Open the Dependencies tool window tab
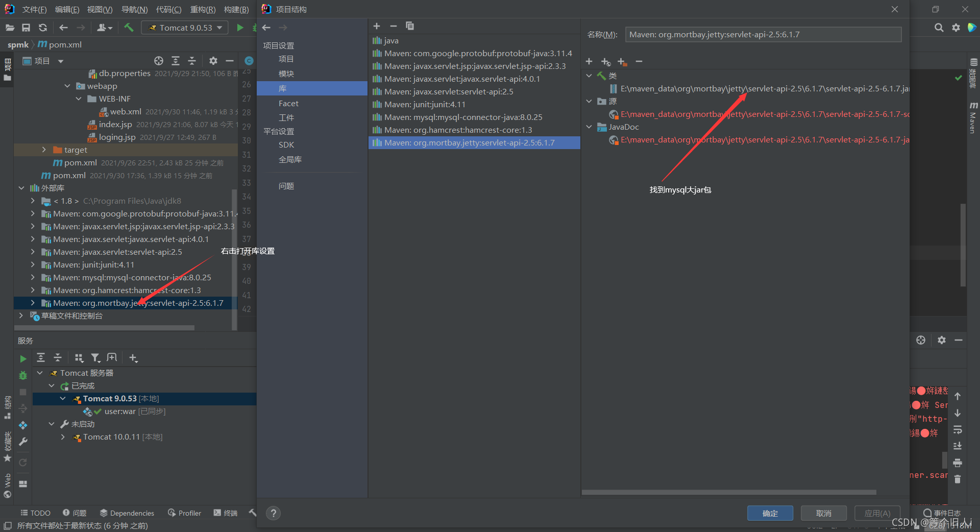This screenshot has width=980, height=532. pyautogui.click(x=127, y=513)
